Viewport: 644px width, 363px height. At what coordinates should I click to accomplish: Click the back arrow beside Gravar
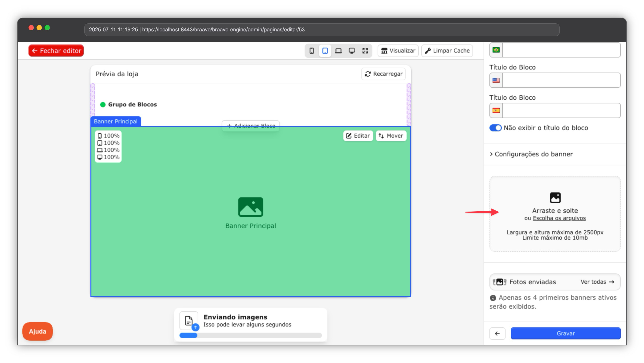(497, 333)
